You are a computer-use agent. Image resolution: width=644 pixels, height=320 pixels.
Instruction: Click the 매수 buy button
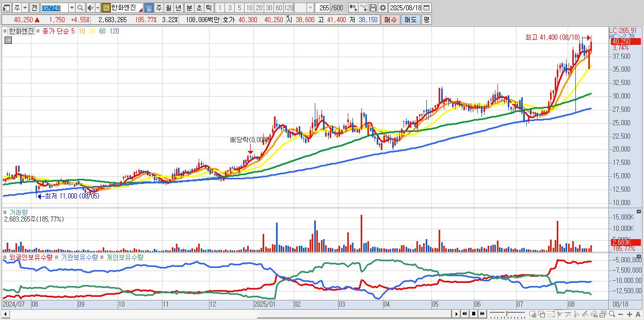pyautogui.click(x=391, y=20)
